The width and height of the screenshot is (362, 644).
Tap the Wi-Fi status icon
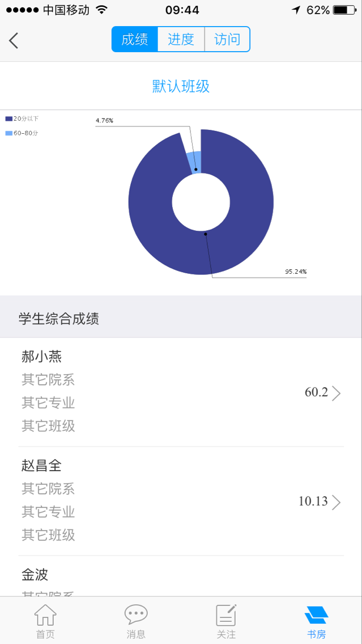click(101, 10)
